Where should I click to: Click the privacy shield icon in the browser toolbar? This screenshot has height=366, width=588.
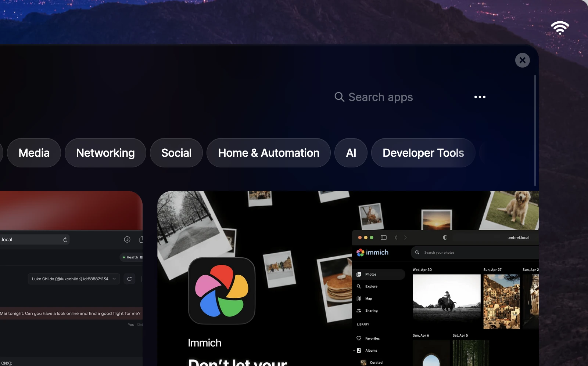(445, 238)
